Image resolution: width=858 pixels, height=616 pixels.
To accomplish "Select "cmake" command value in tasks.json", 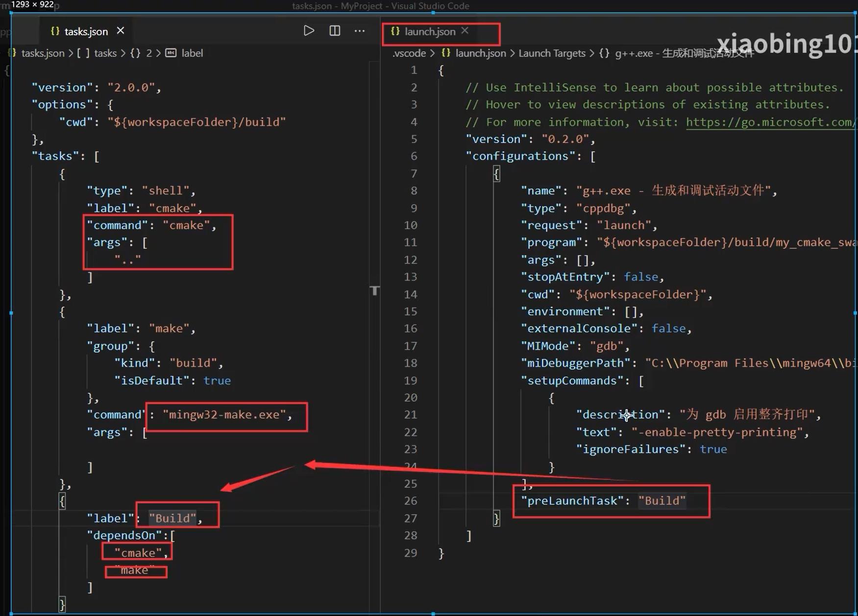I will (186, 225).
